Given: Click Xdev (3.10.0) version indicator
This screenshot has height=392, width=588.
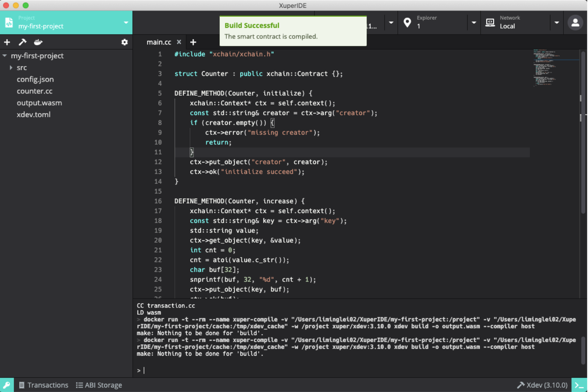Looking at the screenshot, I should click(x=542, y=385).
